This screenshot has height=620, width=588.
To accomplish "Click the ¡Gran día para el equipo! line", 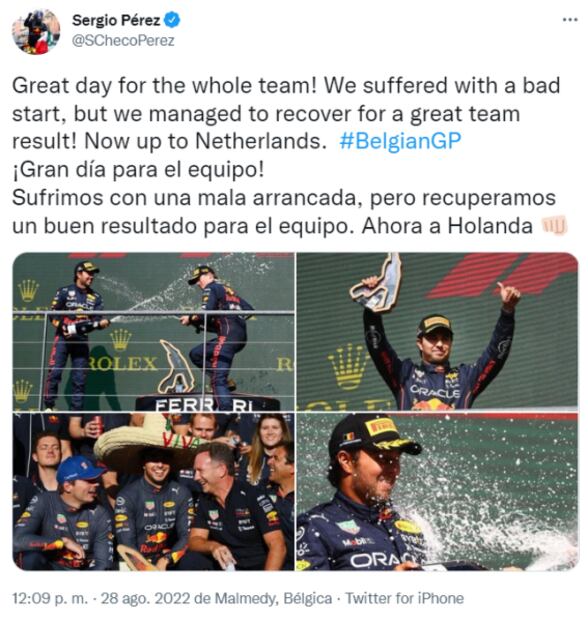I will coord(138,170).
